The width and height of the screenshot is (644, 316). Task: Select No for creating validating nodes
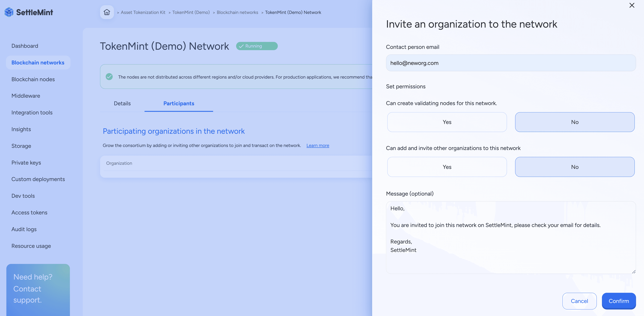click(575, 122)
